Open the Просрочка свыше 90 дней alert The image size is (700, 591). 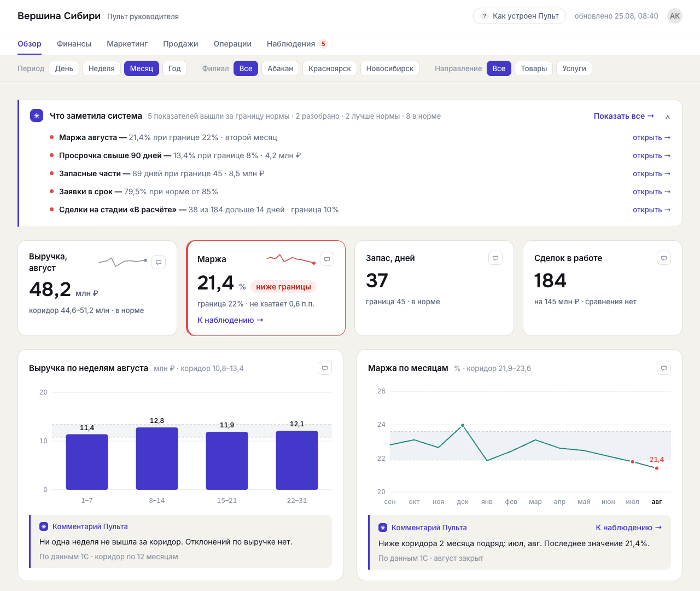click(651, 155)
